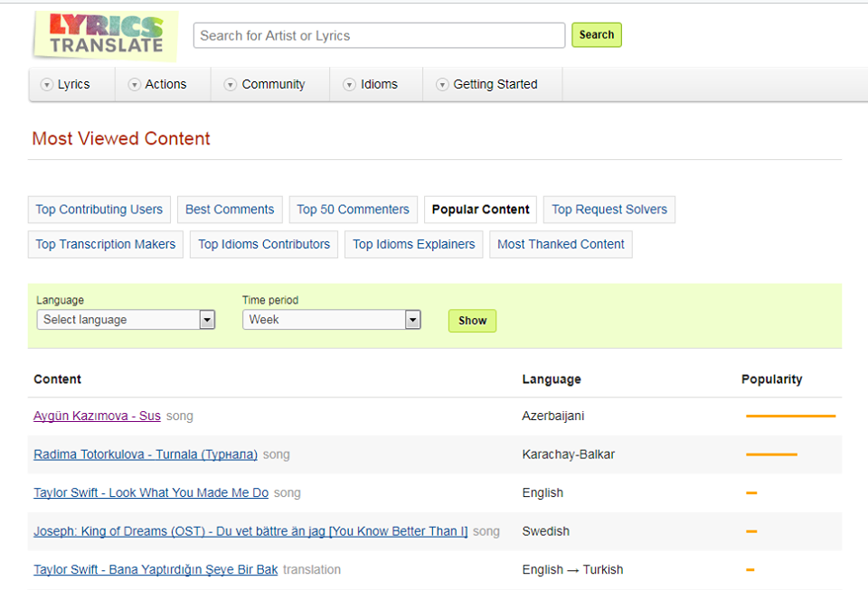Click the Lyrics Translate logo
The width and height of the screenshot is (868, 590).
pos(105,36)
